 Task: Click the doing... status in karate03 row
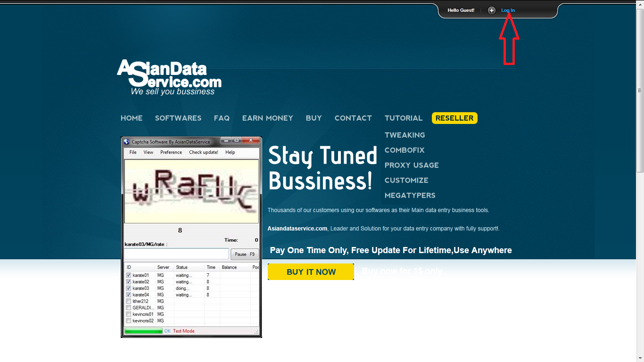[x=183, y=288]
